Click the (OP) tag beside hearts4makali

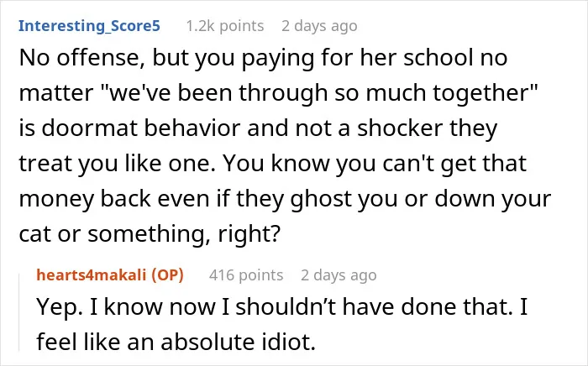(x=168, y=275)
